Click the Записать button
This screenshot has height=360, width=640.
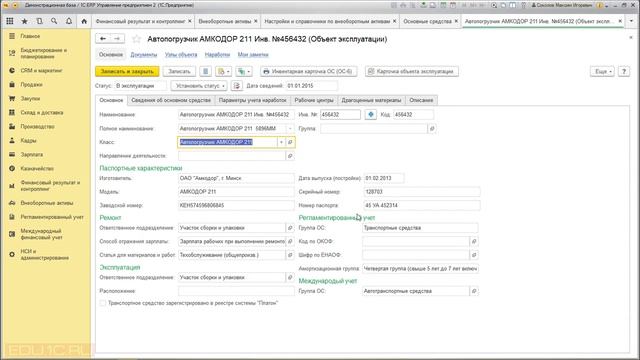(x=179, y=71)
